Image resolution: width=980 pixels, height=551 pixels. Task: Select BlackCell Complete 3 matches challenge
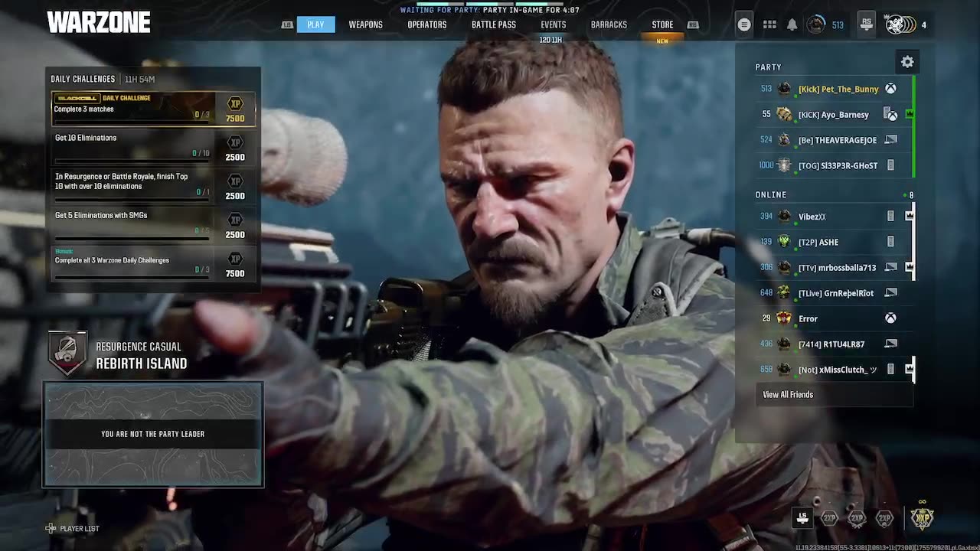(153, 109)
